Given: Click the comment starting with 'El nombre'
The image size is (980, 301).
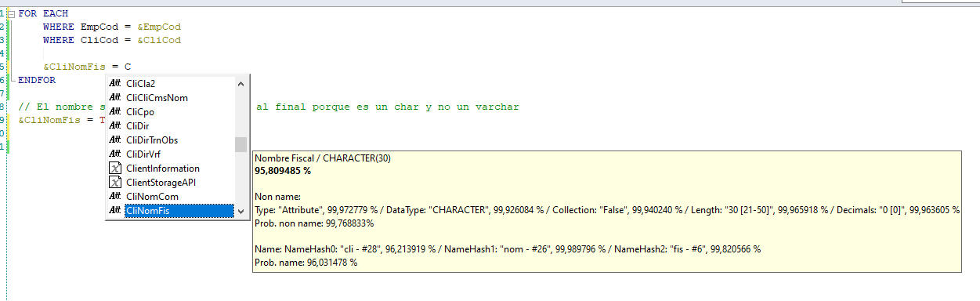Looking at the screenshot, I should (x=61, y=107).
